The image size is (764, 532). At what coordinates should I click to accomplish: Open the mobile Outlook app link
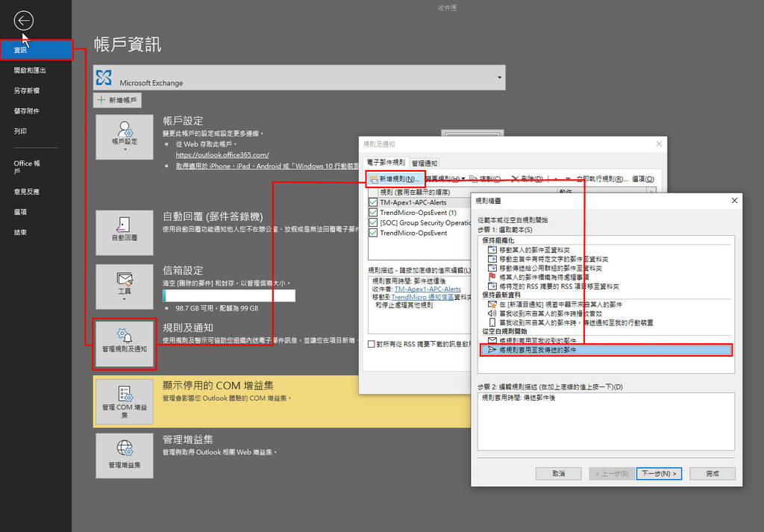click(268, 166)
